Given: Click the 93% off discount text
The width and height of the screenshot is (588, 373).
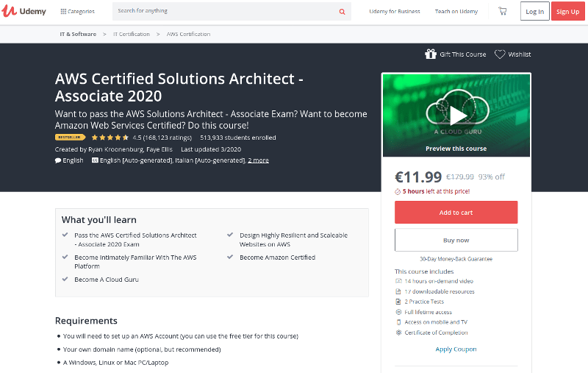Looking at the screenshot, I should [491, 177].
